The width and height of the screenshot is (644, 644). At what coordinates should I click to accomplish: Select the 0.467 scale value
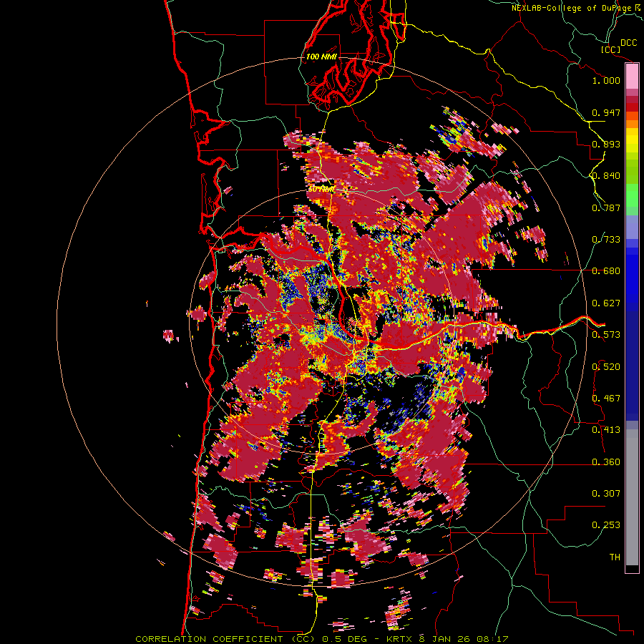pos(606,399)
